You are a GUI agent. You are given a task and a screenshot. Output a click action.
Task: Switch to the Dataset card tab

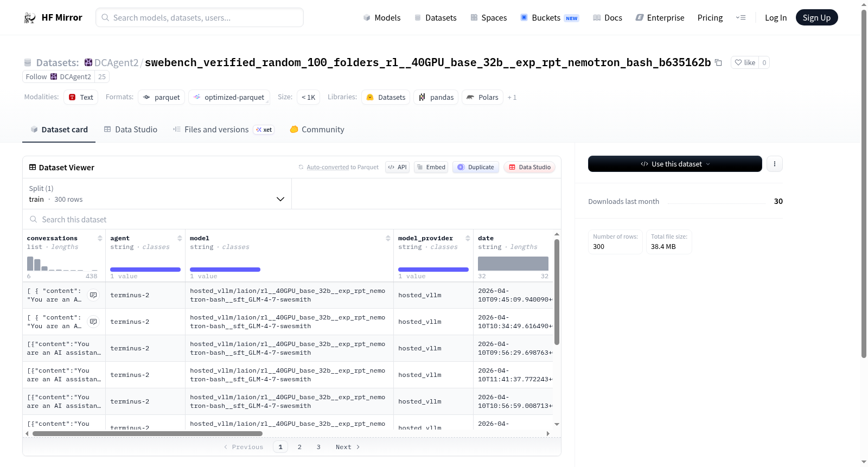pos(59,130)
